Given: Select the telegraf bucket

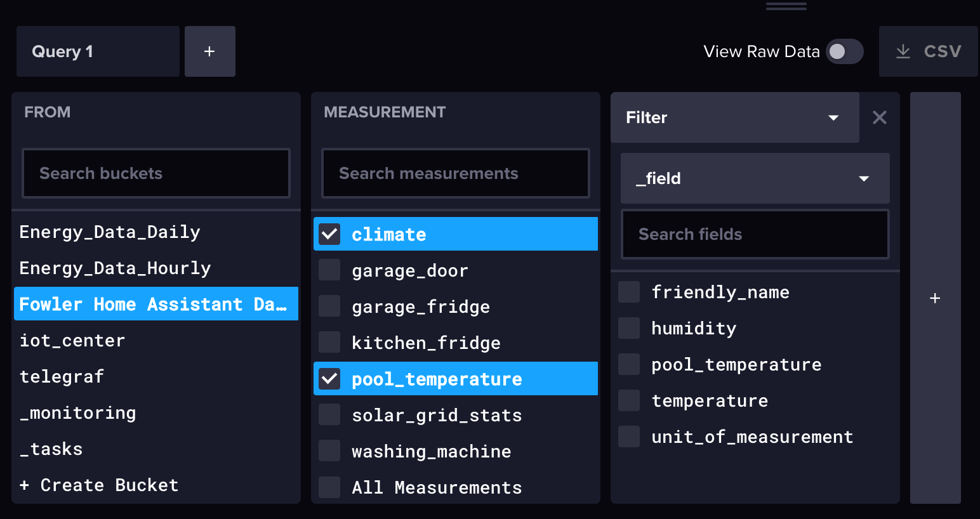Looking at the screenshot, I should pos(62,377).
